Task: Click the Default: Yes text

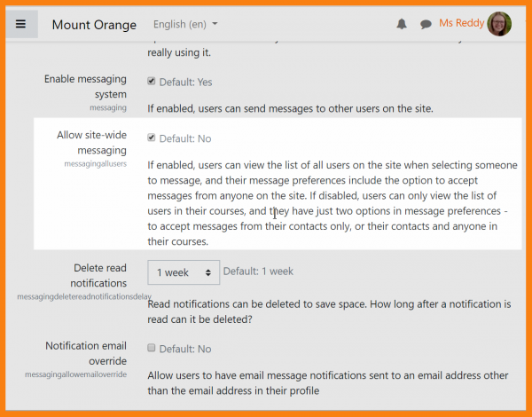Action: tap(185, 83)
